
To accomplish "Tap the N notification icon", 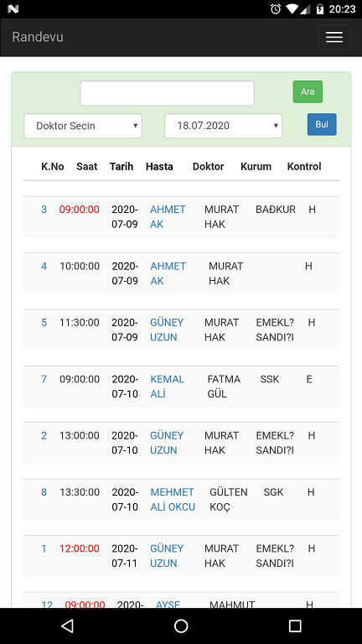I will pyautogui.click(x=13, y=8).
